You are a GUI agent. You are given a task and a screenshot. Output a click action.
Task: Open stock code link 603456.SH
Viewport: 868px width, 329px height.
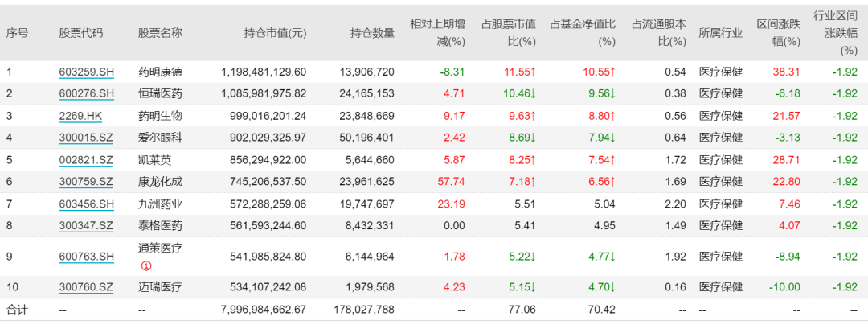(x=86, y=204)
